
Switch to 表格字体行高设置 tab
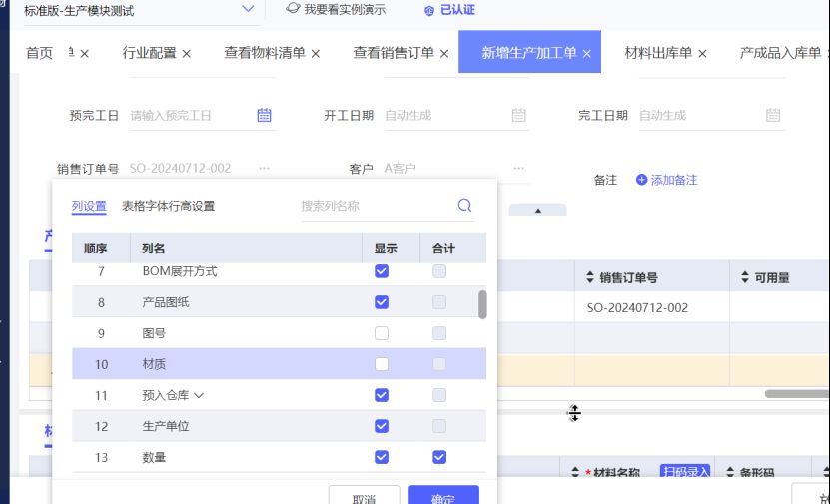(168, 206)
